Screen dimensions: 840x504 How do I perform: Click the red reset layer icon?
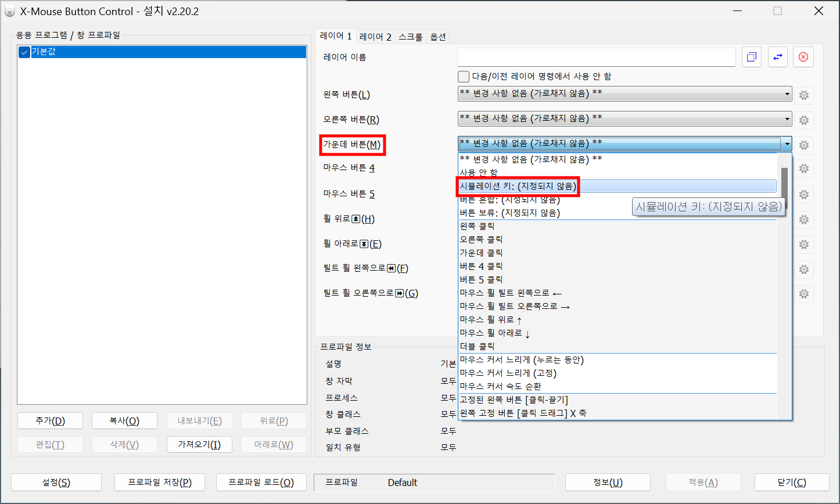(x=803, y=57)
